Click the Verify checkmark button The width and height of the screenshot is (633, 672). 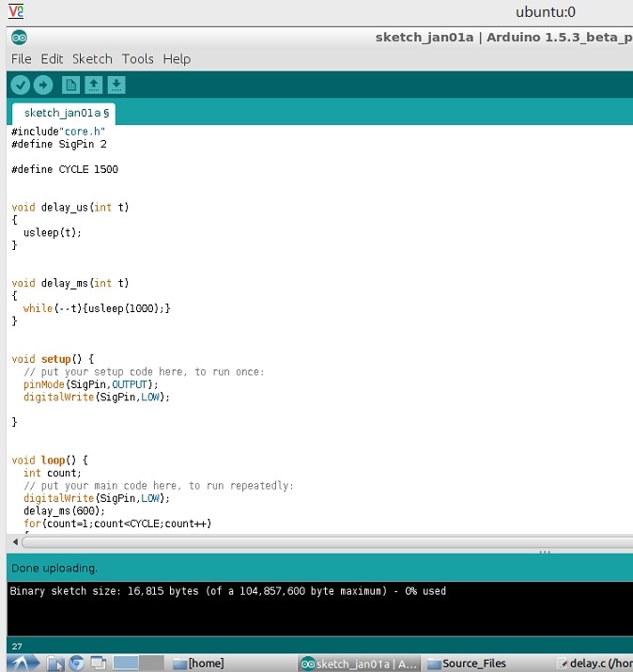coord(20,85)
